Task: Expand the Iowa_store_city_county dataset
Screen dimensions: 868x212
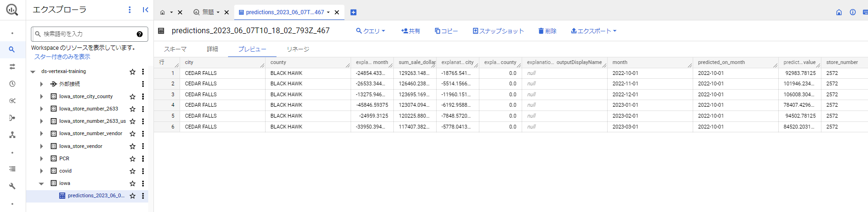Action: (41, 96)
